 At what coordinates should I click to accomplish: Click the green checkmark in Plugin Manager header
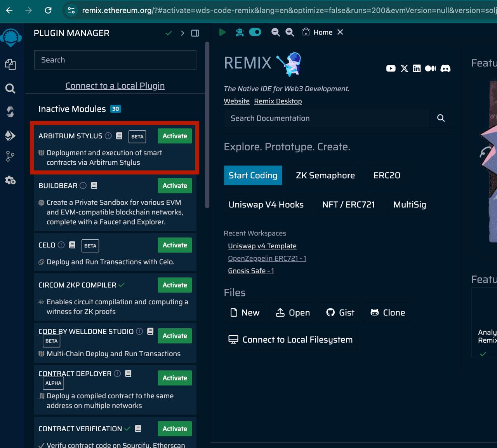169,33
